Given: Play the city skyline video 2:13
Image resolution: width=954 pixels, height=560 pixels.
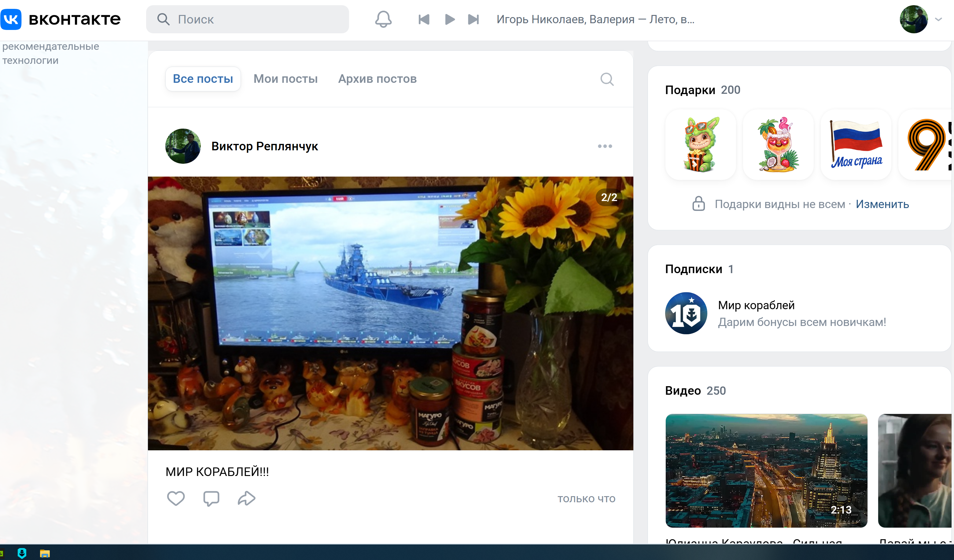Looking at the screenshot, I should [766, 471].
